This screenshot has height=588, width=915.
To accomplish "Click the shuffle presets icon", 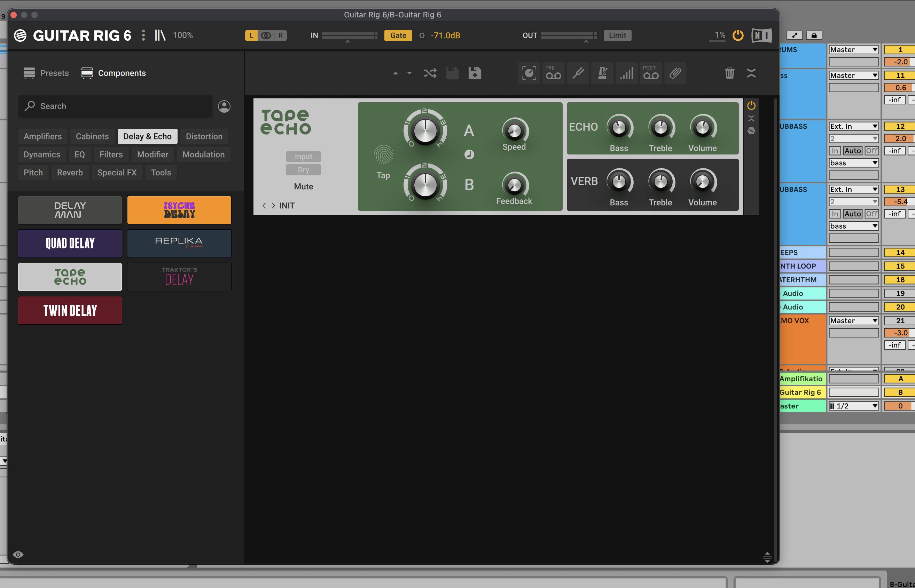I will click(x=430, y=73).
